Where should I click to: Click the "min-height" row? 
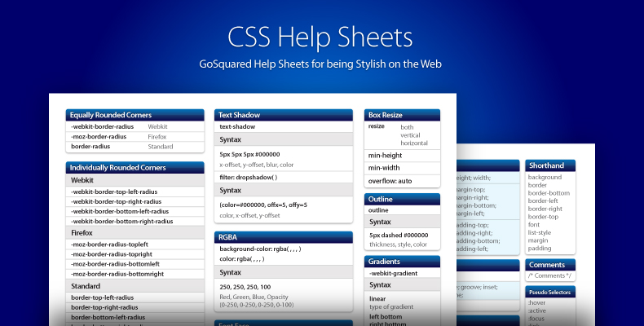click(x=402, y=155)
